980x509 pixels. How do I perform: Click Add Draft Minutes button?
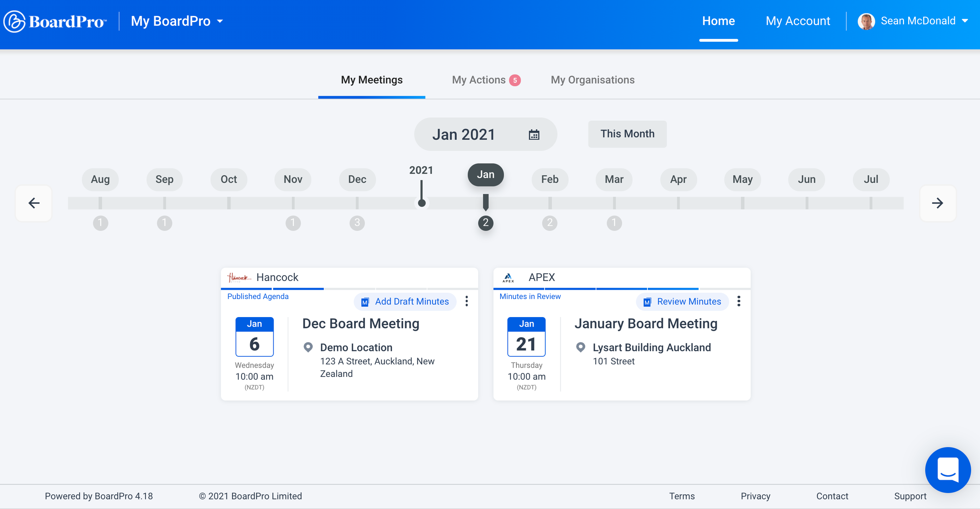coord(405,302)
